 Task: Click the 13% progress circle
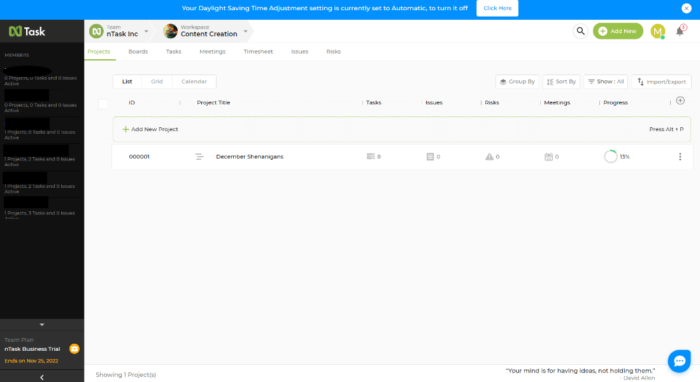pyautogui.click(x=610, y=157)
